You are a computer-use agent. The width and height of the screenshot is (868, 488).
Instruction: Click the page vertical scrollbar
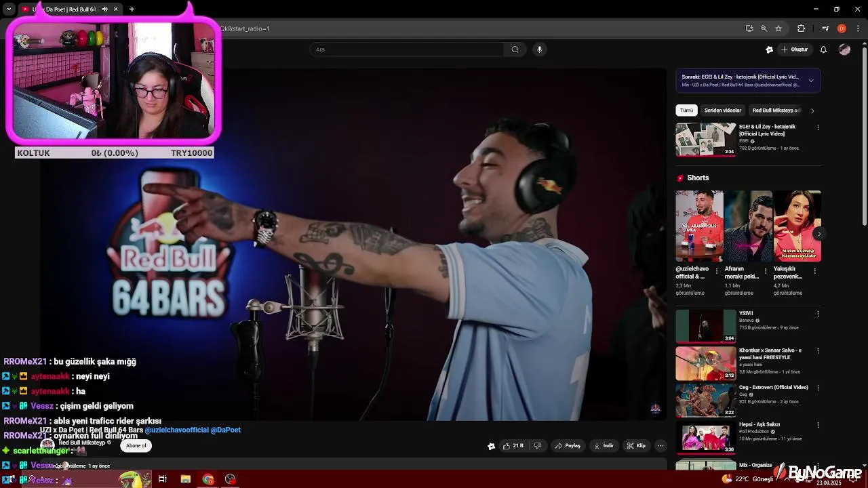tap(864, 136)
